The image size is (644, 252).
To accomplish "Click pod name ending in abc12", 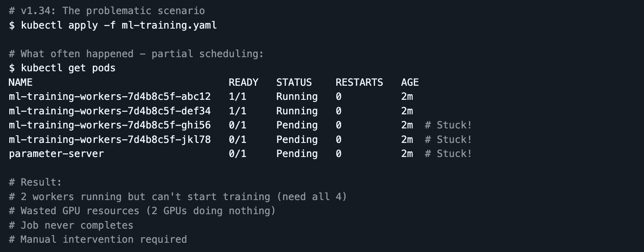I will click(110, 97).
